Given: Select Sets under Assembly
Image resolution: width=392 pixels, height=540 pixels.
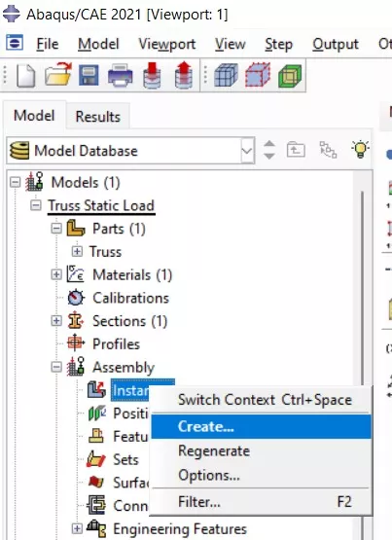Looking at the screenshot, I should coord(125,459).
